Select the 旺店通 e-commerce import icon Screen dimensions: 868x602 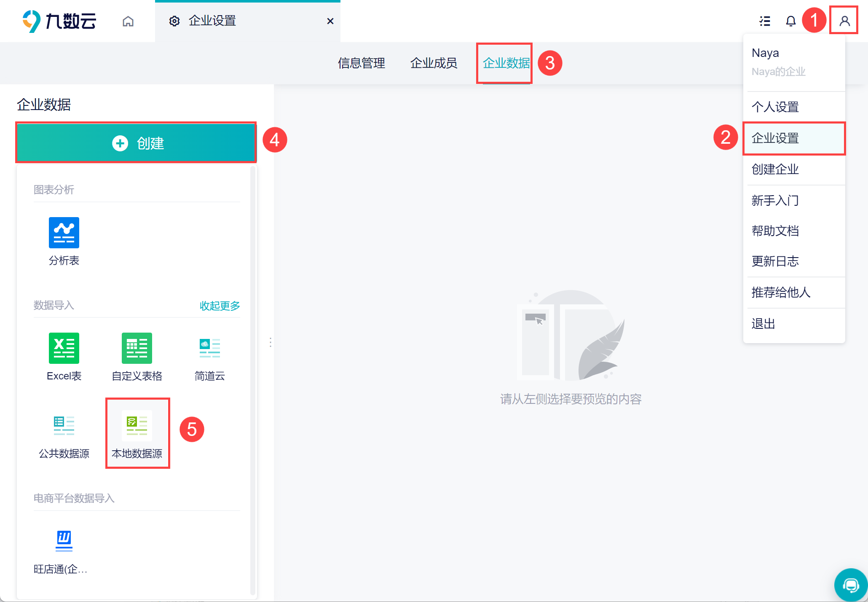point(64,541)
